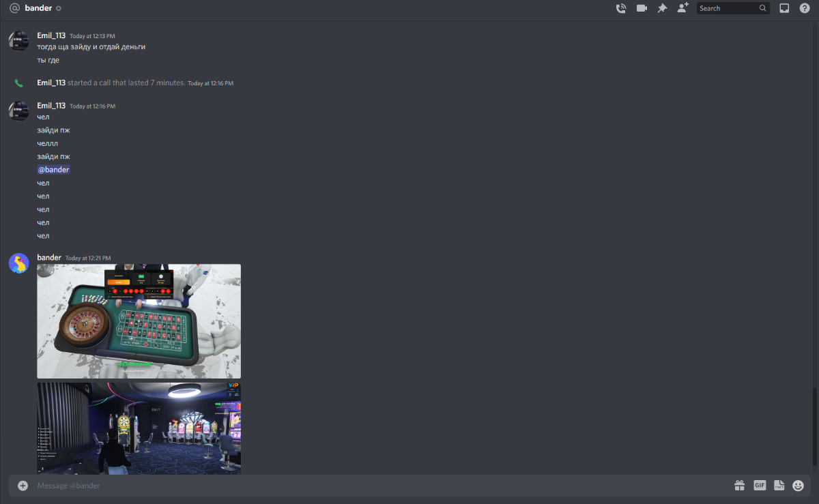
Task: Open the inbox panel
Action: (x=784, y=8)
